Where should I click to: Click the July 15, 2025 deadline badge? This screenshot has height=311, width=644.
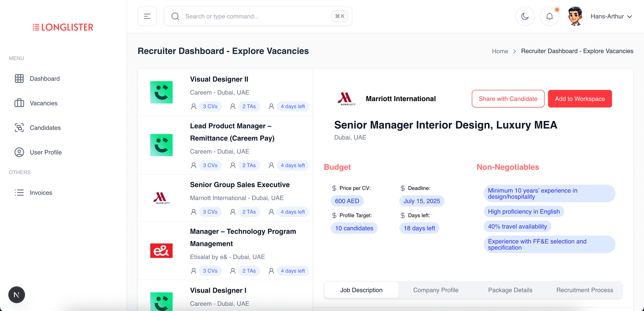tap(422, 201)
